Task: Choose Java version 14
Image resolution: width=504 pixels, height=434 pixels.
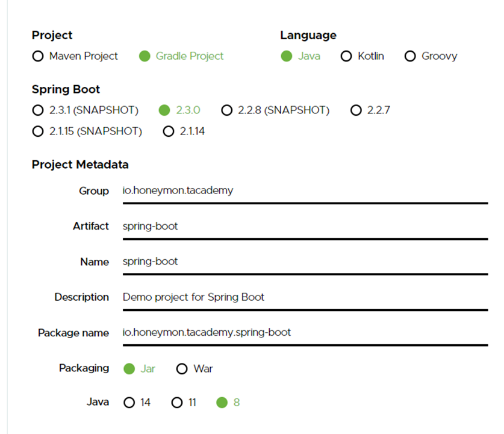Action: [129, 403]
